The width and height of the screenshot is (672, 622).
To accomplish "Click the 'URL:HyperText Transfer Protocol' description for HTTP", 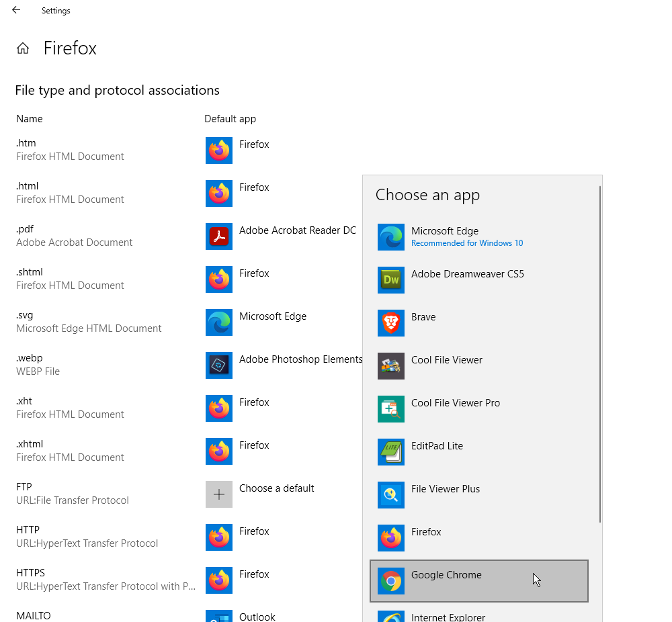I will [x=87, y=543].
